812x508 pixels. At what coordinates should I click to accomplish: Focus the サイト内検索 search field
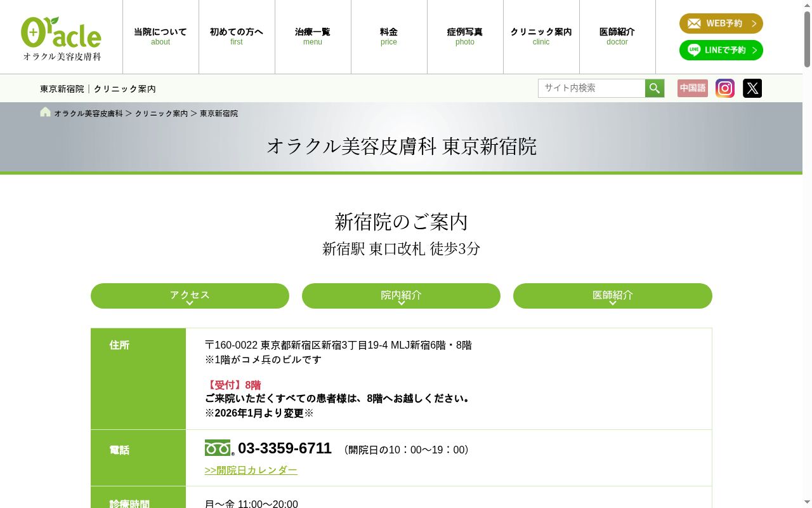(x=592, y=88)
